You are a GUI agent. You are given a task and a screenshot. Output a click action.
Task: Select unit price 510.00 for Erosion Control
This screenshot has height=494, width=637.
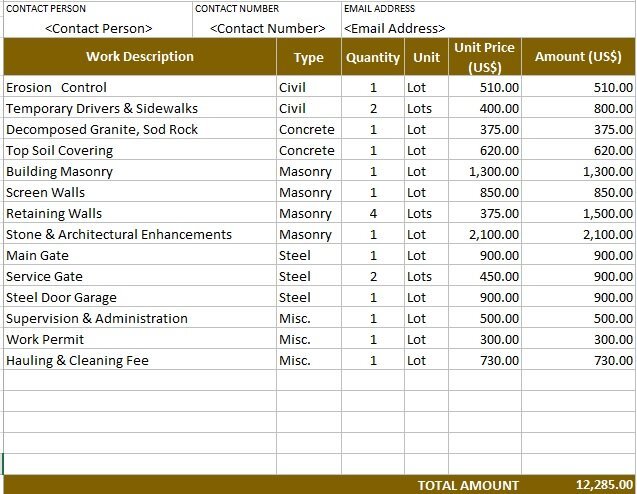tap(485, 87)
